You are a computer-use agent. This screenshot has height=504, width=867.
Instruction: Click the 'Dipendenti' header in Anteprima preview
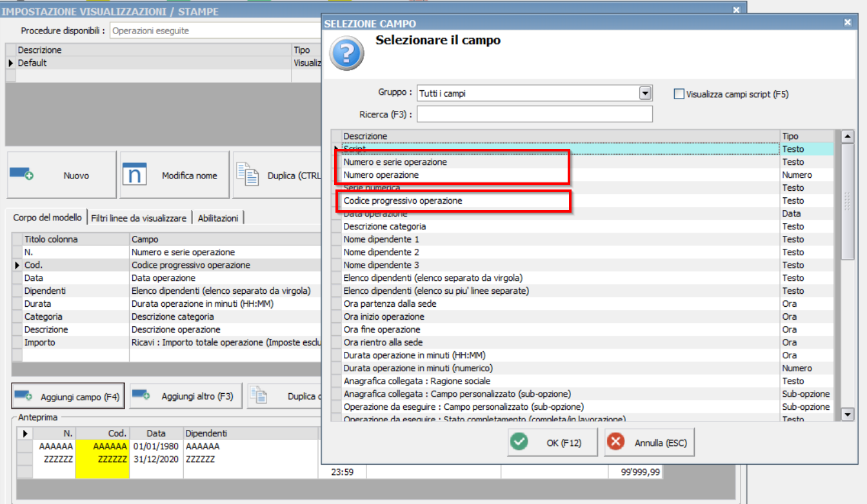(252, 434)
